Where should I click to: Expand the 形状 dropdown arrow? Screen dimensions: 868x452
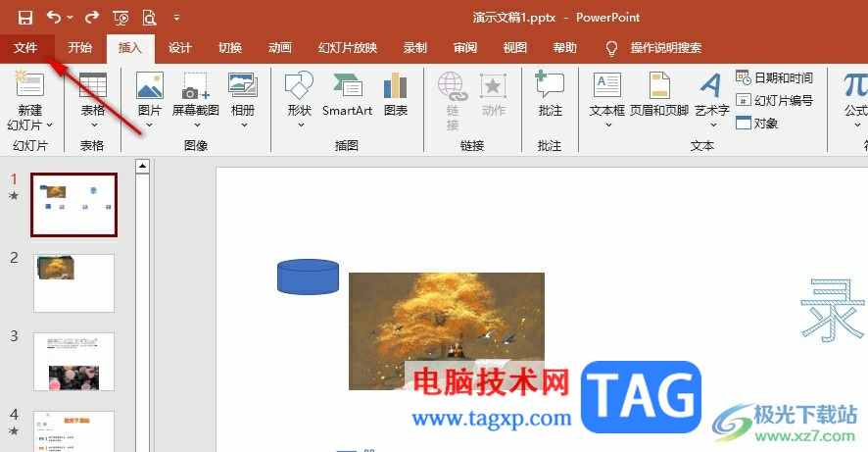click(301, 126)
